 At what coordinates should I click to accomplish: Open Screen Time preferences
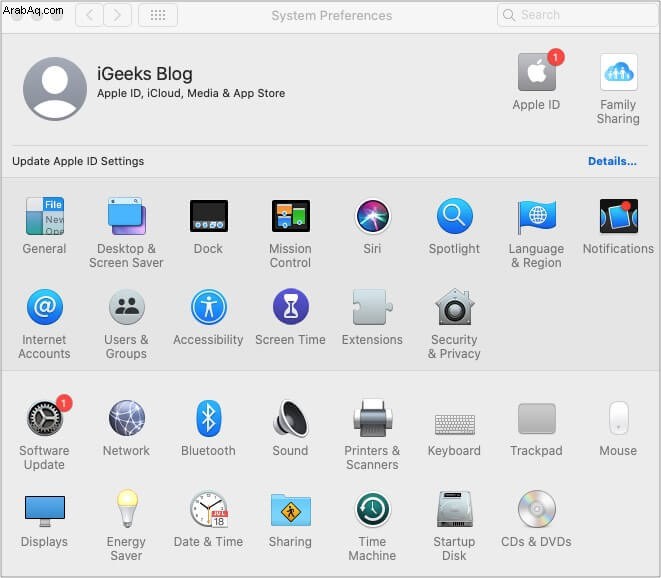[290, 307]
